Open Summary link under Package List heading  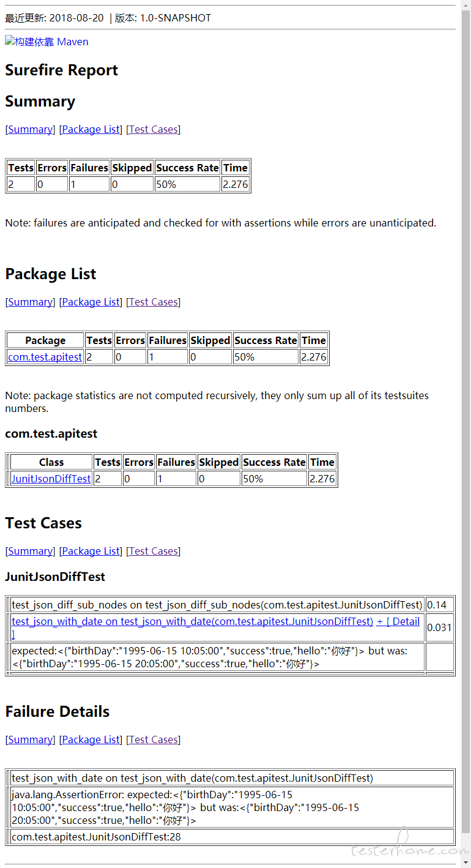[x=31, y=302]
